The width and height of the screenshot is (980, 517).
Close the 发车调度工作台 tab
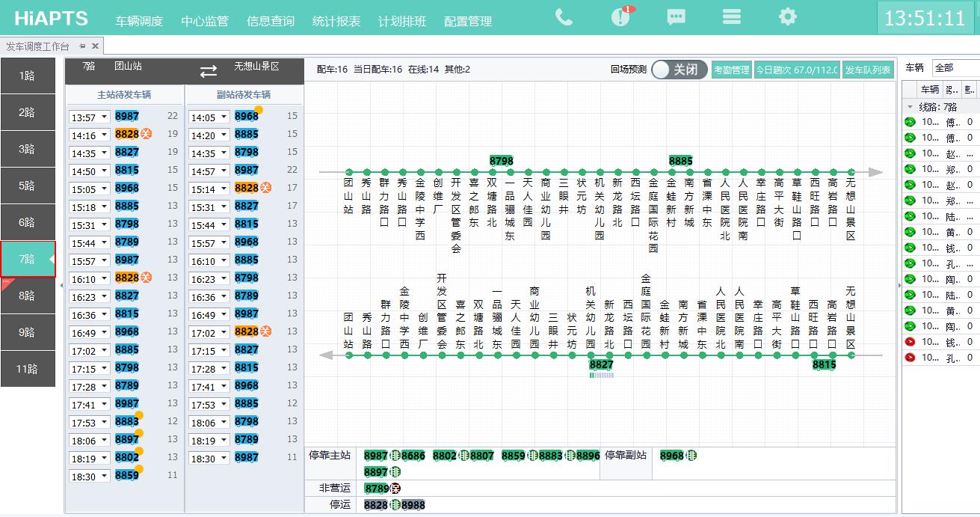coord(95,46)
